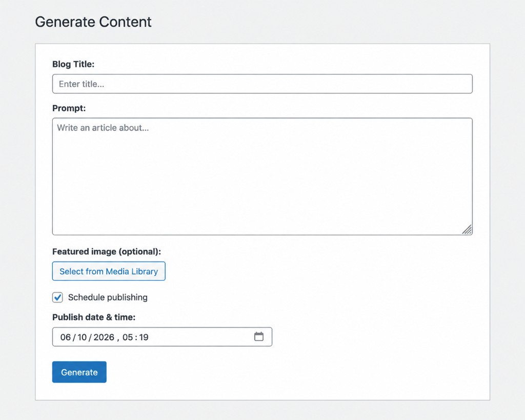Click the Prompt: label

coord(69,108)
